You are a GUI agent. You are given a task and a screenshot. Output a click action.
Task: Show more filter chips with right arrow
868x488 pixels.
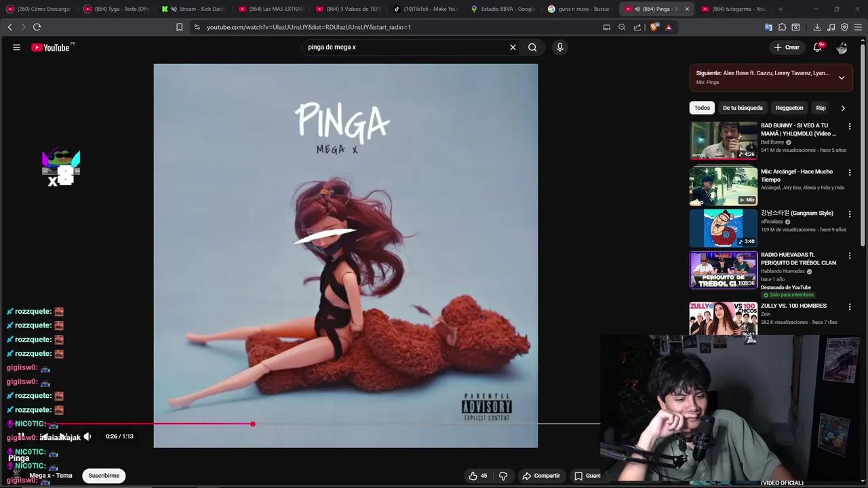(x=843, y=108)
